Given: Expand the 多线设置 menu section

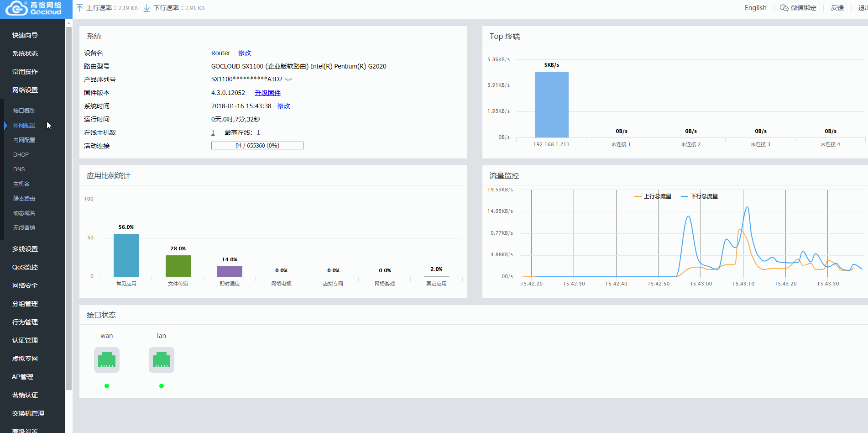Looking at the screenshot, I should tap(25, 249).
